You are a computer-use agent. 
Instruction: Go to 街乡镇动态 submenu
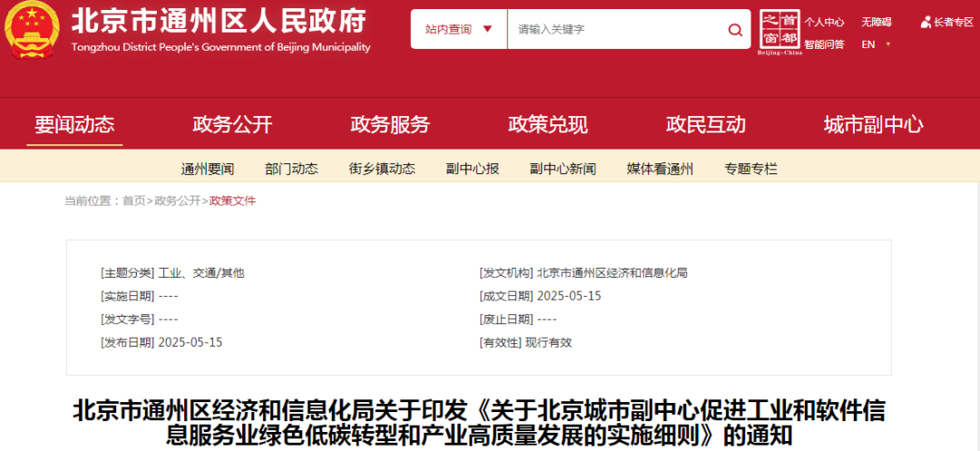coord(382,169)
